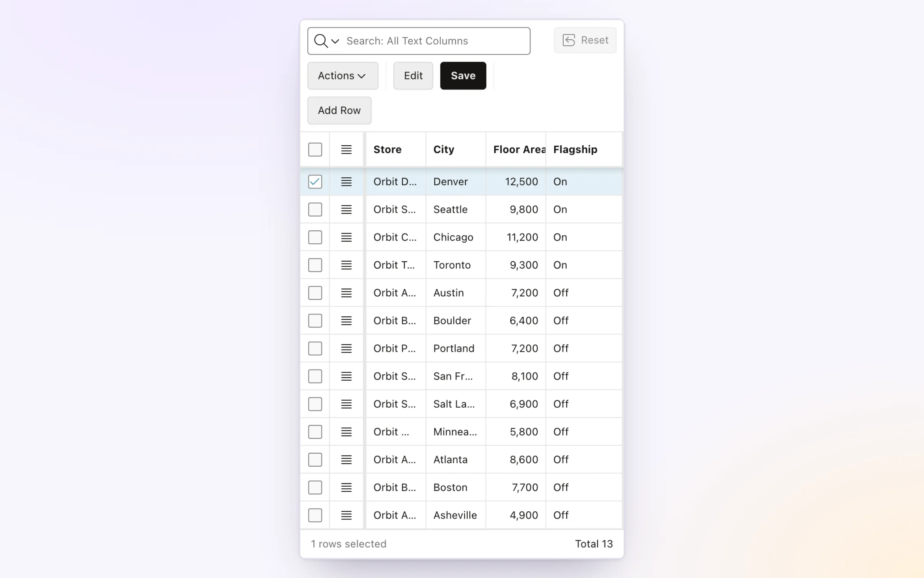Click the Total 13 footer text
The width and height of the screenshot is (924, 578).
point(594,544)
